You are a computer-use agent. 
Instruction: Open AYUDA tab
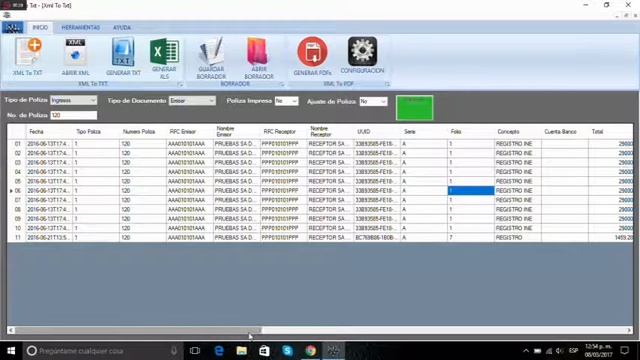[122, 27]
